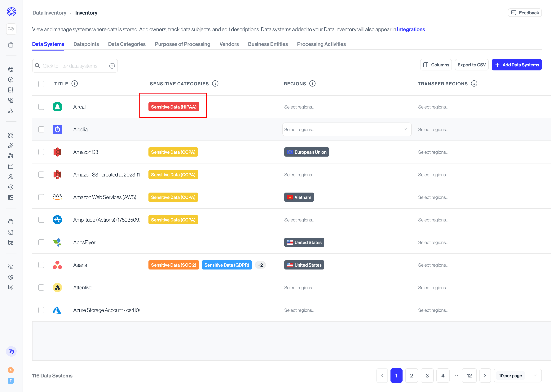Image resolution: width=551 pixels, height=392 pixels.
Task: Check the AppsFlyer row checkbox
Action: tap(41, 242)
